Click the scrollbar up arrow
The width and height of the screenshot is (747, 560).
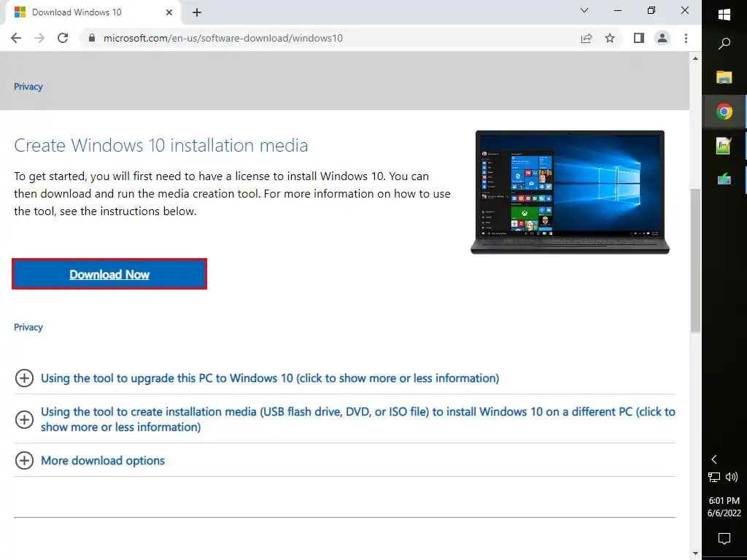(695, 58)
